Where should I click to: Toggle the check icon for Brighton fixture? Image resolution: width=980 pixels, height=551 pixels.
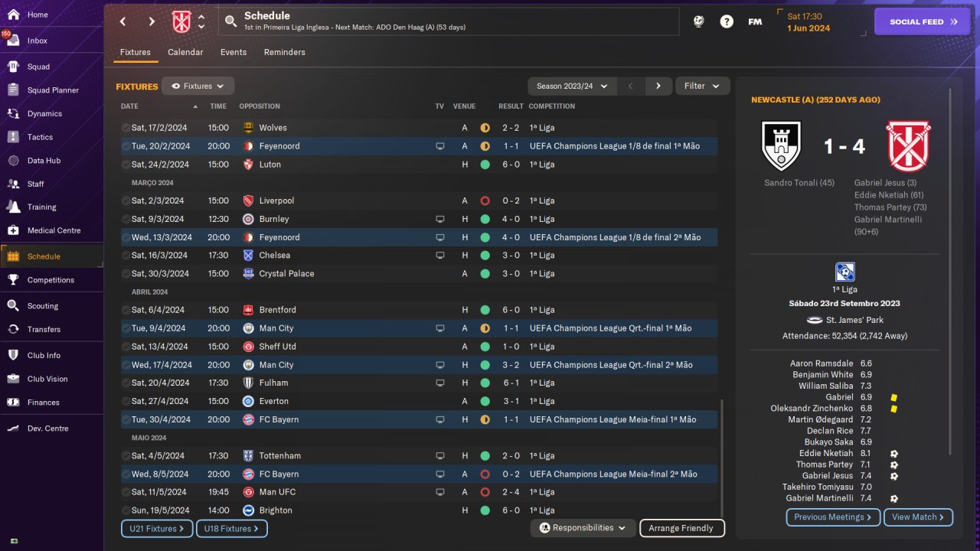point(126,510)
